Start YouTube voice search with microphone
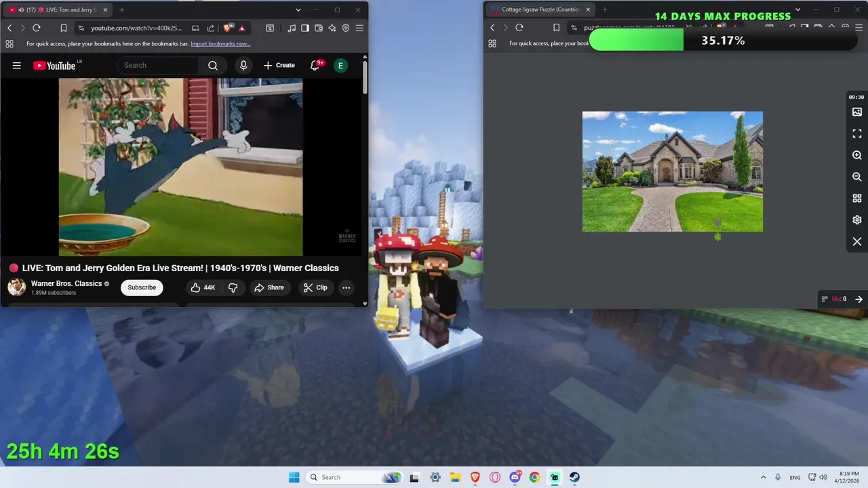868x488 pixels. click(243, 65)
